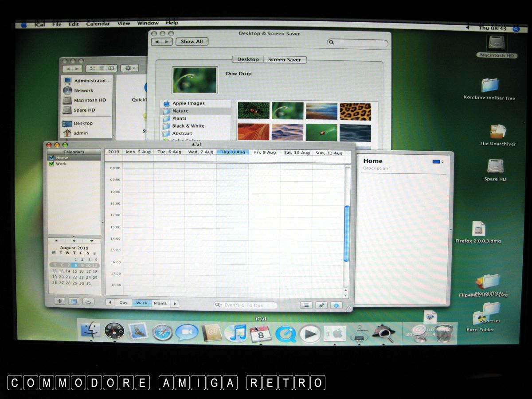Open Safari from the Dock

162,332
